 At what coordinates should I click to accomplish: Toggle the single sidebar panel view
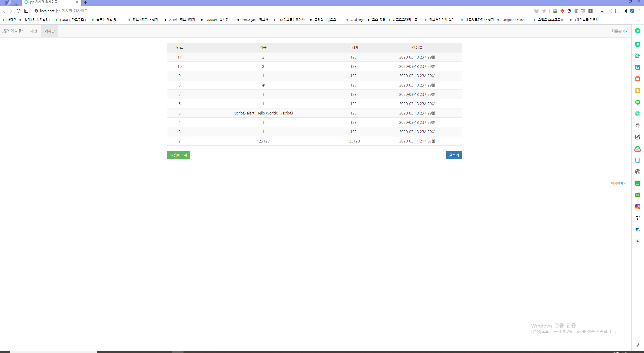[617, 11]
